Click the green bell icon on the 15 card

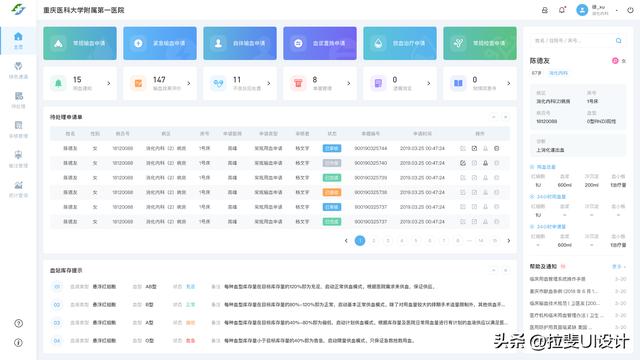(58, 83)
